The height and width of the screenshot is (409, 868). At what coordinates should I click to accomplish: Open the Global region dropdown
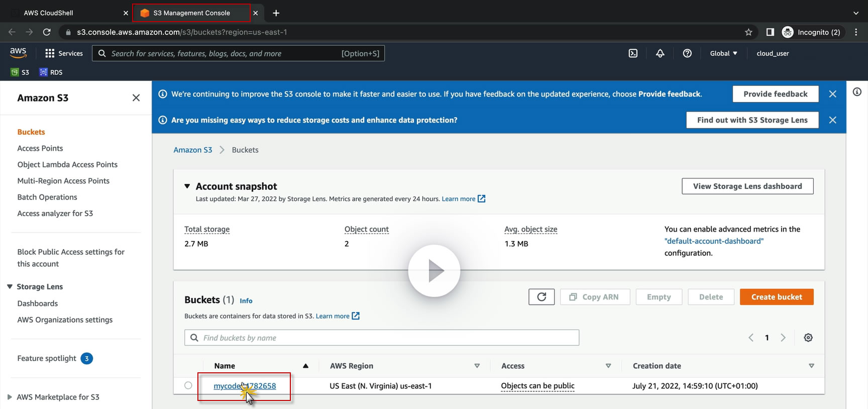[724, 53]
